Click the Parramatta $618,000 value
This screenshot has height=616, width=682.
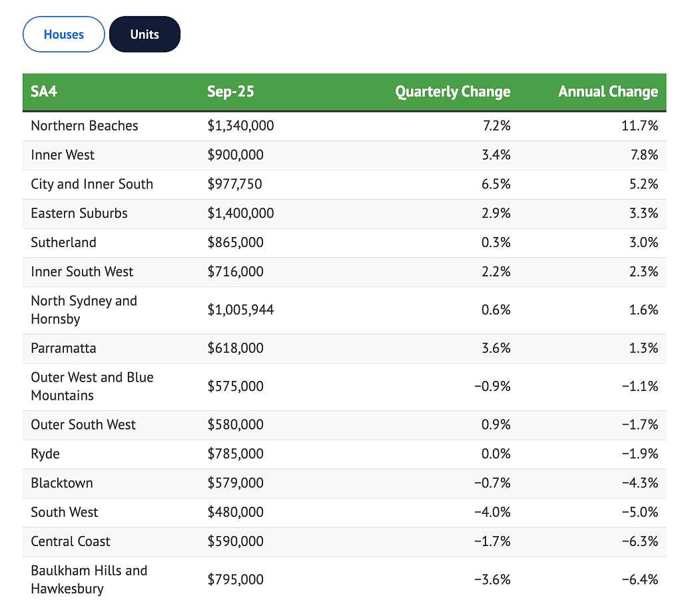click(235, 348)
